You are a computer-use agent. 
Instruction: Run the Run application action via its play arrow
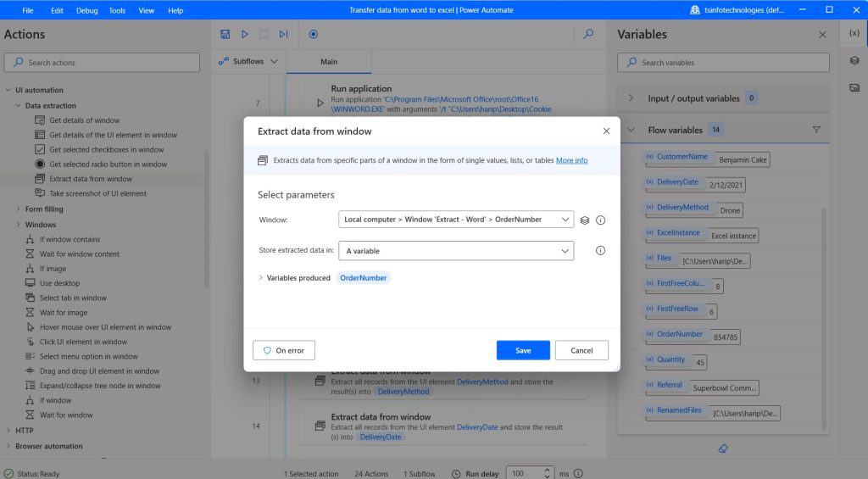click(x=320, y=103)
